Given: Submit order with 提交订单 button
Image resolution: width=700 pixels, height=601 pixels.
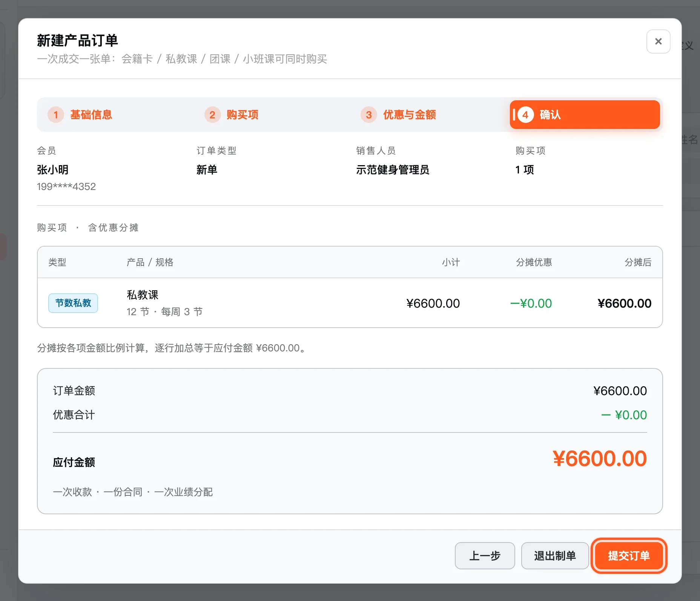Looking at the screenshot, I should tap(629, 555).
